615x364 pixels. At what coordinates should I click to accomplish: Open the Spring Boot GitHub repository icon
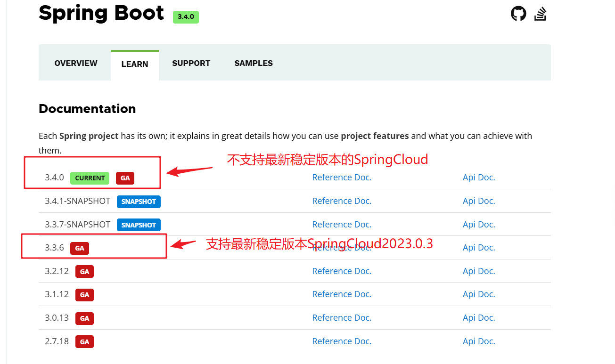[x=518, y=14]
